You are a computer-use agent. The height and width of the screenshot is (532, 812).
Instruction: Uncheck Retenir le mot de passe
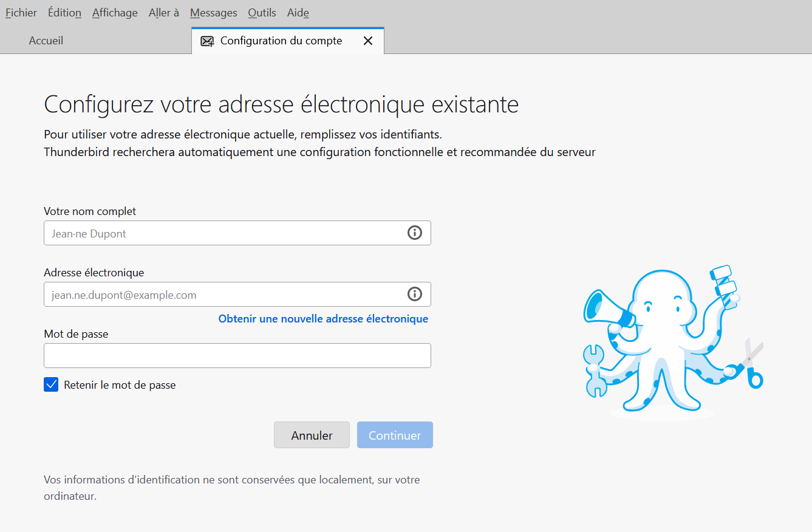point(51,385)
